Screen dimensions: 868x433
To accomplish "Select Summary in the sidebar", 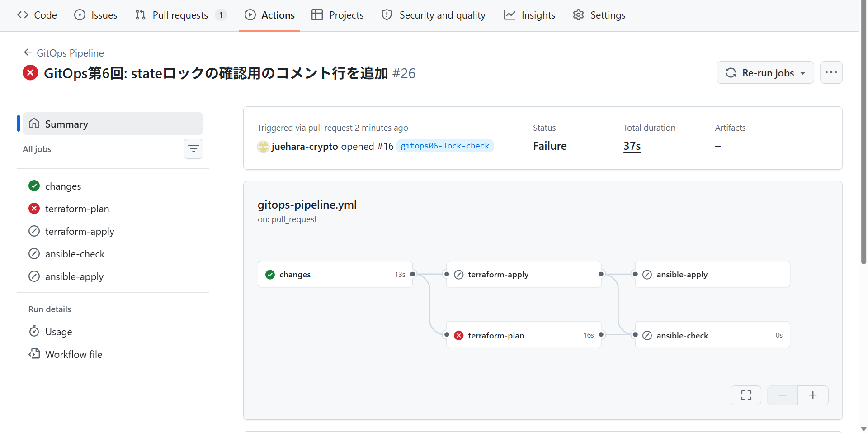I will coord(113,124).
